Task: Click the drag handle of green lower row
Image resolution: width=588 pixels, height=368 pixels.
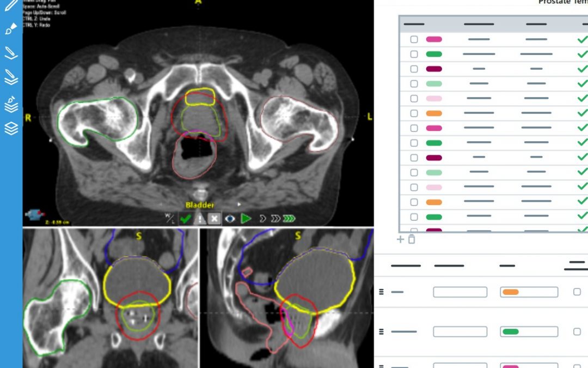Action: (x=381, y=331)
